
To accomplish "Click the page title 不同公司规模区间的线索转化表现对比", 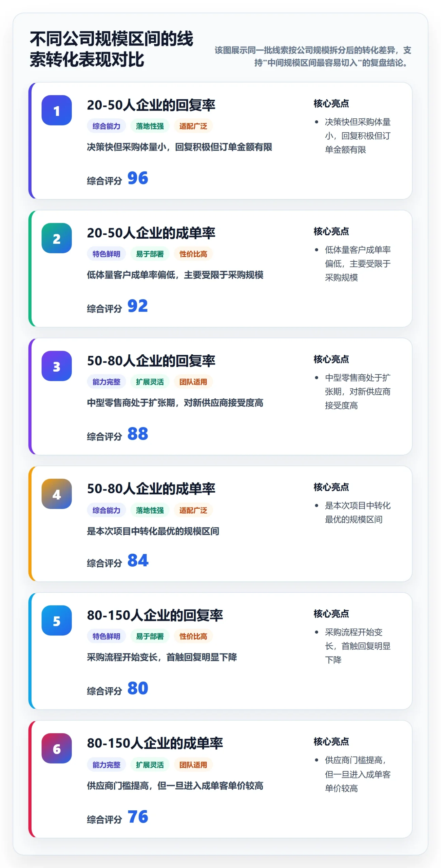I will [111, 49].
